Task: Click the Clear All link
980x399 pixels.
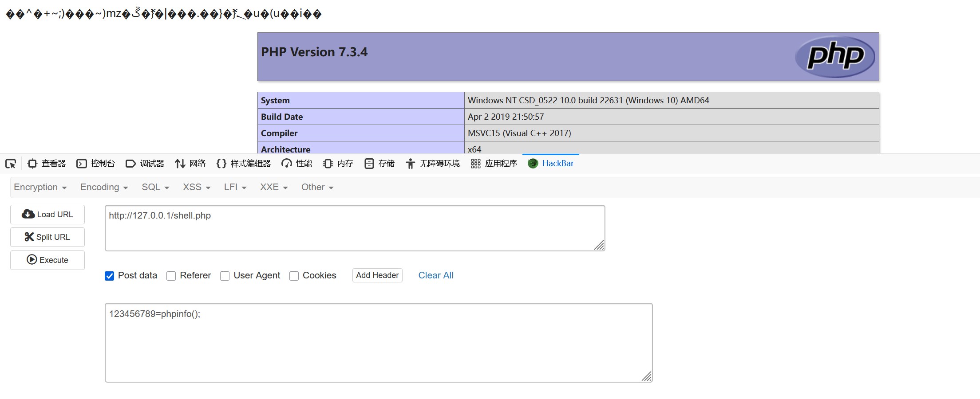Action: tap(435, 275)
